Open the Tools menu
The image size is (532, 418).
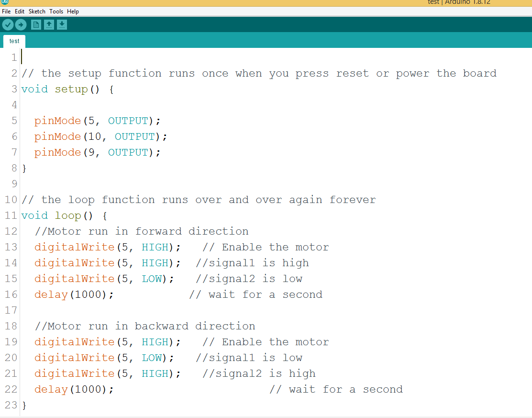[56, 11]
